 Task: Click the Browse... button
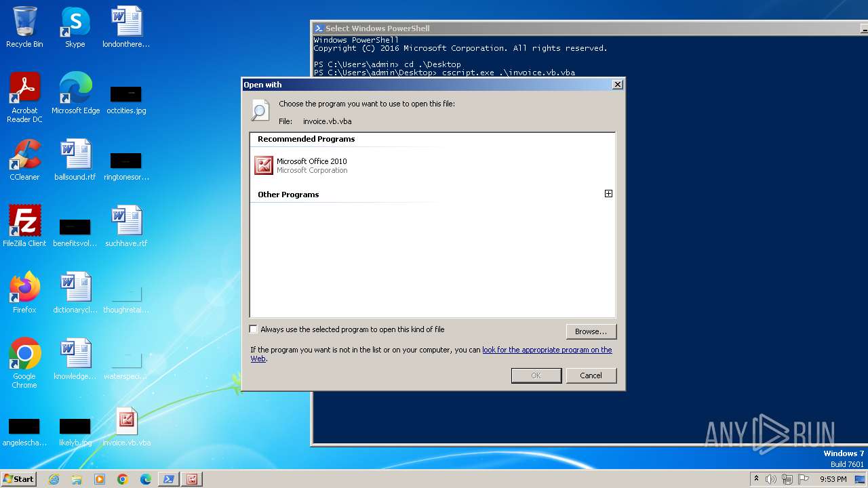591,331
